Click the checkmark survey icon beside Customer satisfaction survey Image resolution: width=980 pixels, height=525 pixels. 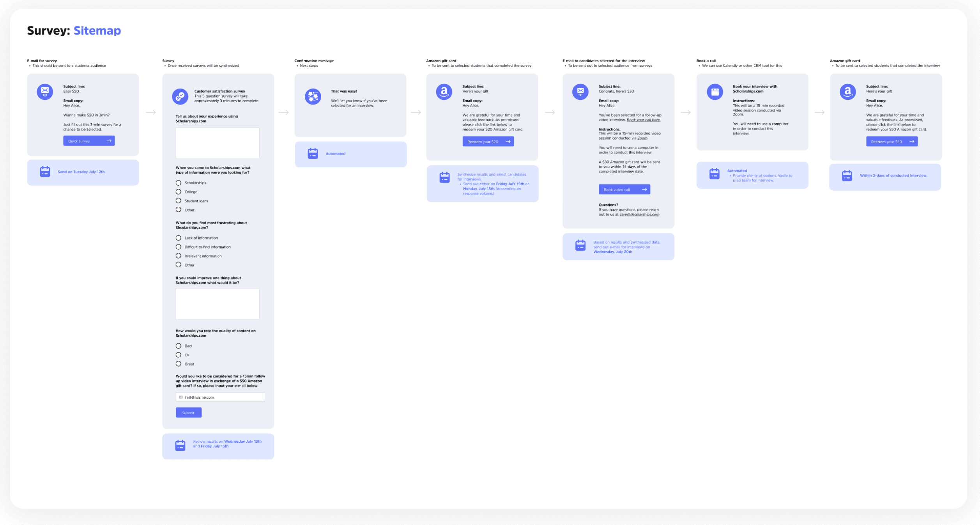180,96
